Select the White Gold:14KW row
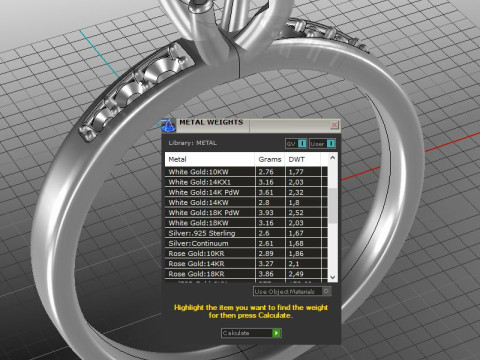This screenshot has height=360, width=480. click(x=246, y=202)
